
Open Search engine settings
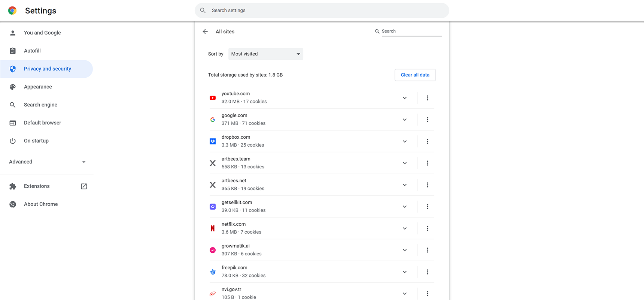point(46,105)
